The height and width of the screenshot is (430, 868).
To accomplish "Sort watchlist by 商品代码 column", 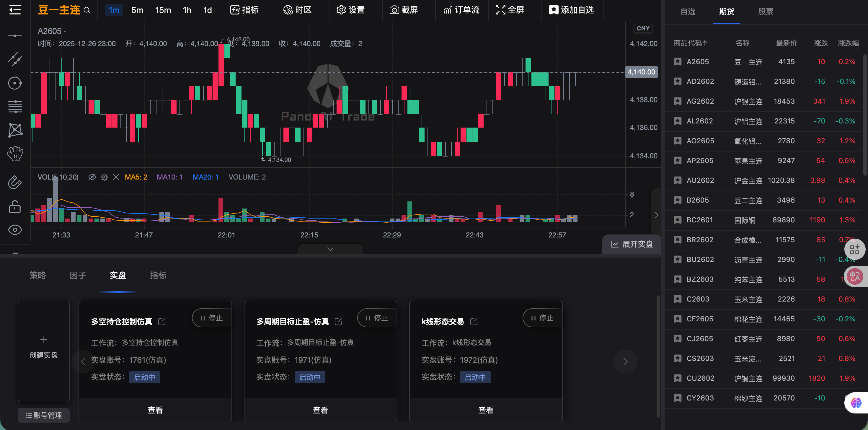I will 690,43.
